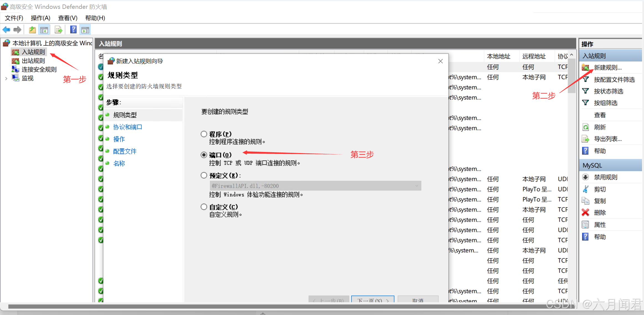Image resolution: width=644 pixels, height=315 pixels.
Task: Select the Port (端口) radio button
Action: [x=204, y=155]
